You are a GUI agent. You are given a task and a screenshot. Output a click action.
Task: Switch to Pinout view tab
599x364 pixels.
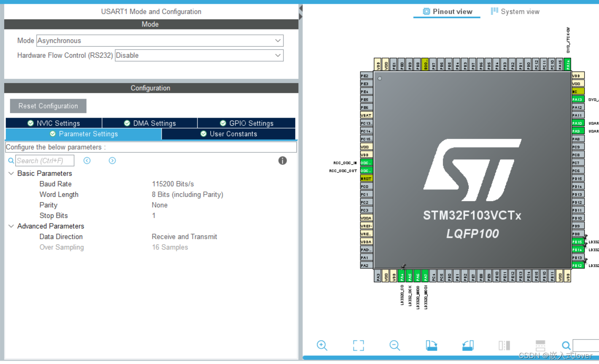pyautogui.click(x=447, y=11)
